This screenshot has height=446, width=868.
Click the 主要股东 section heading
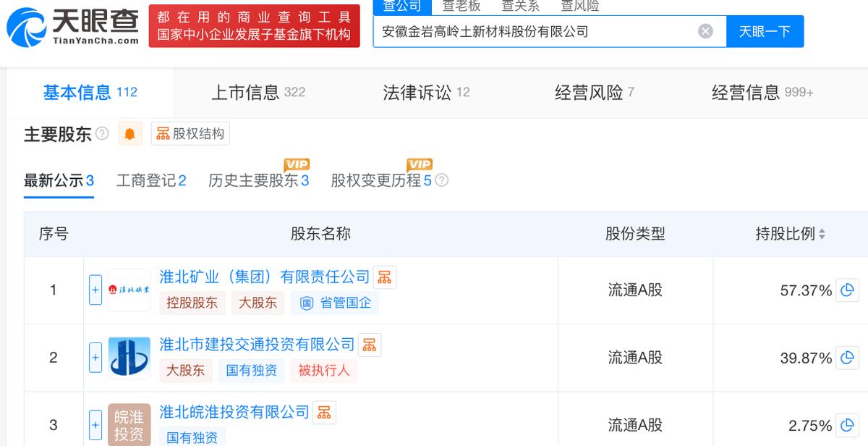coord(58,134)
